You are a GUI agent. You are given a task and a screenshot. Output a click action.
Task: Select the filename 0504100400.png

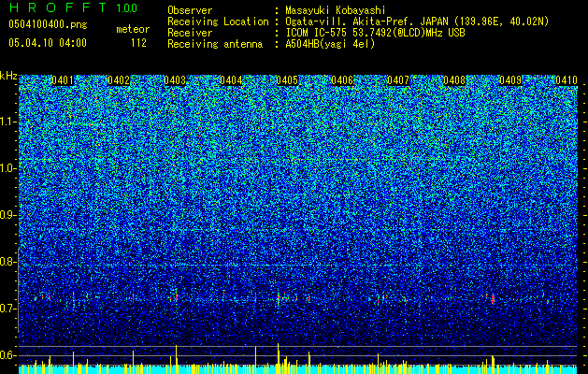pyautogui.click(x=48, y=25)
